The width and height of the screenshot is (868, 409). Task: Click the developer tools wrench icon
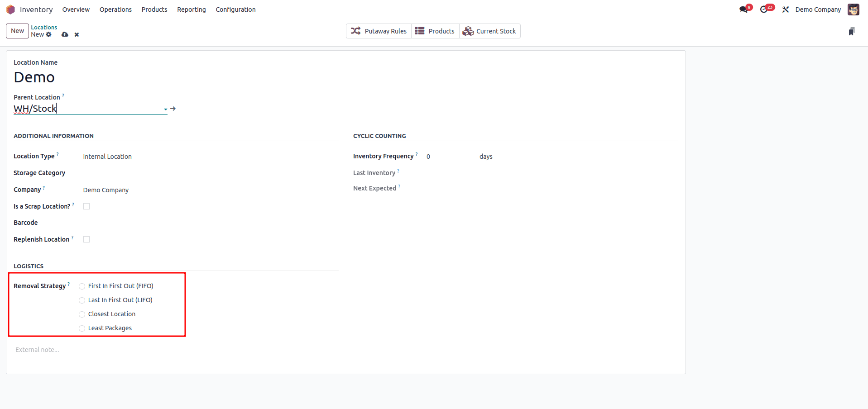click(786, 10)
